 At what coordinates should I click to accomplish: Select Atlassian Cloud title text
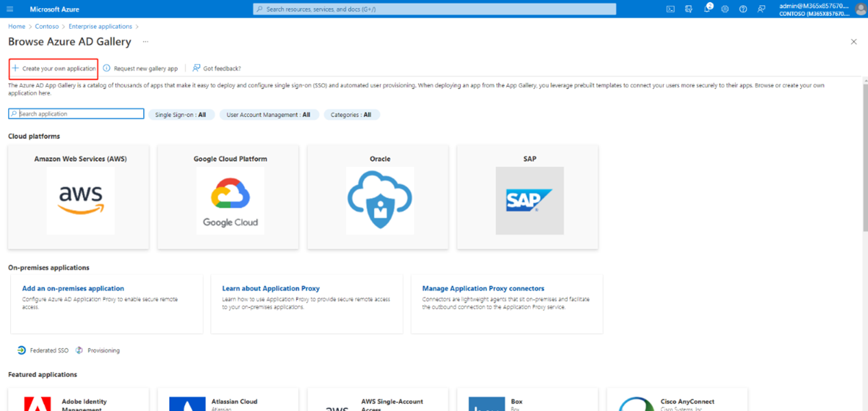234,401
